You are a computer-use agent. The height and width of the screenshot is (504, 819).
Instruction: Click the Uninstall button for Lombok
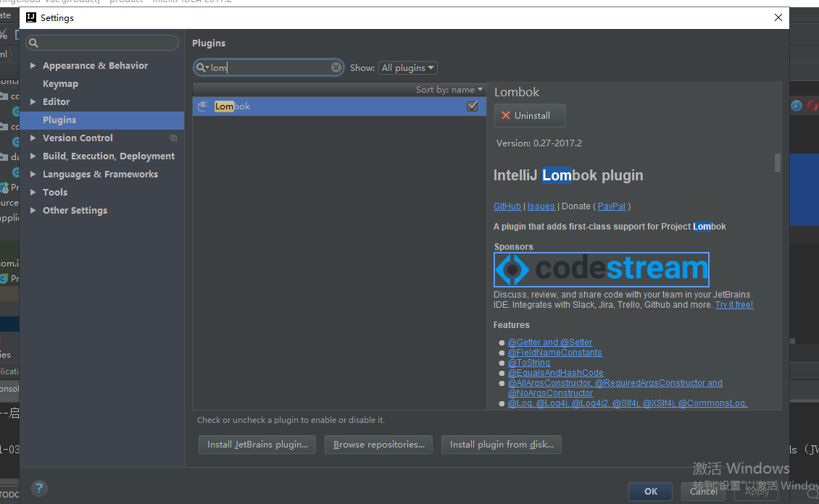pos(530,116)
